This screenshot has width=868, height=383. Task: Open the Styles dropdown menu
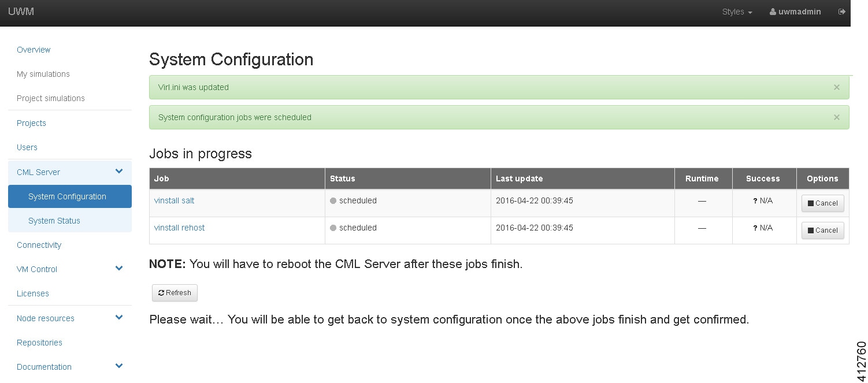pyautogui.click(x=737, y=12)
